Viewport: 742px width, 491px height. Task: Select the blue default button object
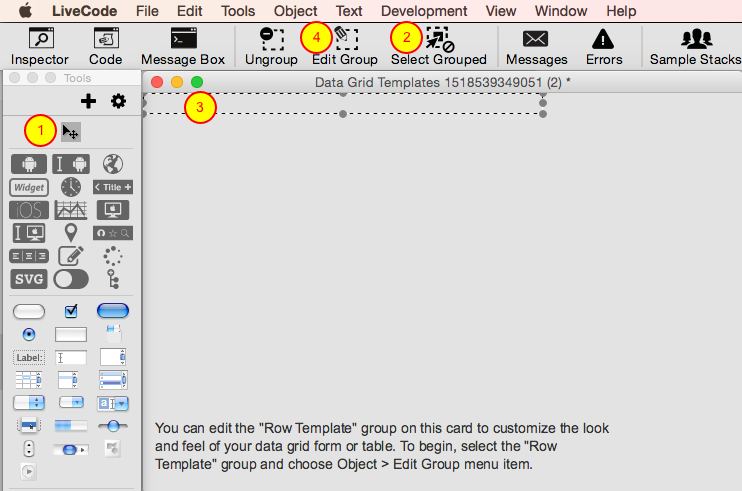click(x=113, y=311)
